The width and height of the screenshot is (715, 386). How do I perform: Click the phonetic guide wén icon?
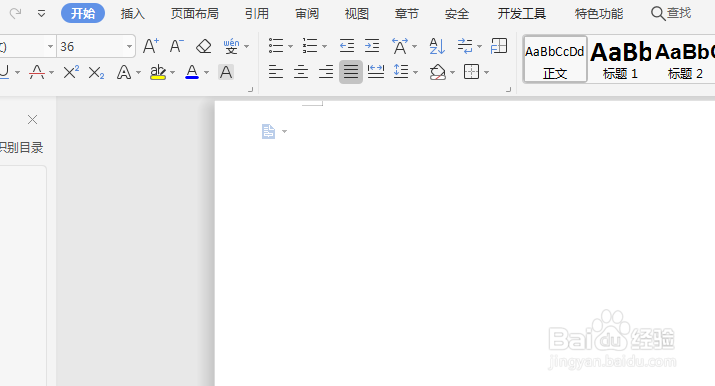pyautogui.click(x=231, y=46)
